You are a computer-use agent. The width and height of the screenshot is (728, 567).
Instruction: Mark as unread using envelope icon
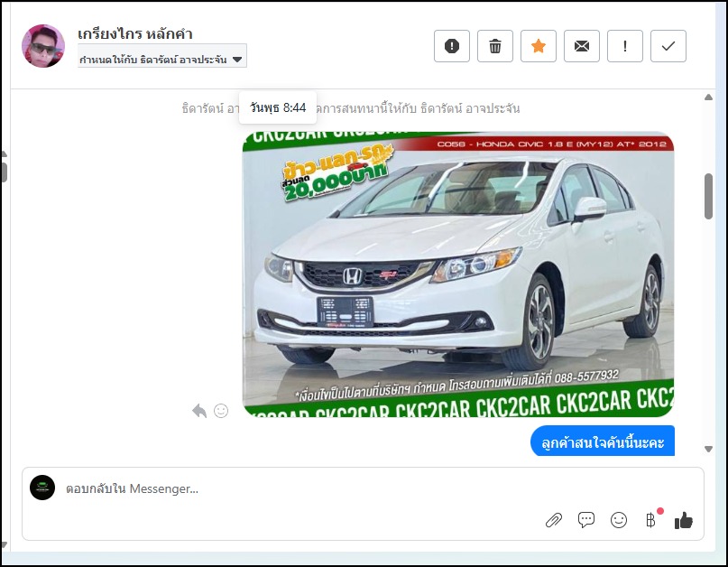[x=581, y=46]
